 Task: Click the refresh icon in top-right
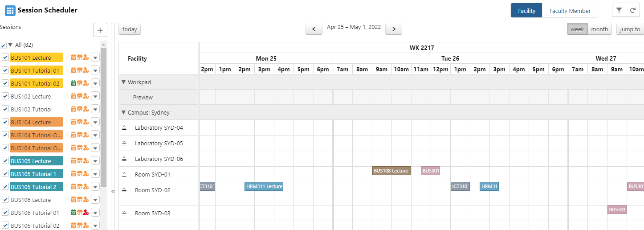click(633, 11)
